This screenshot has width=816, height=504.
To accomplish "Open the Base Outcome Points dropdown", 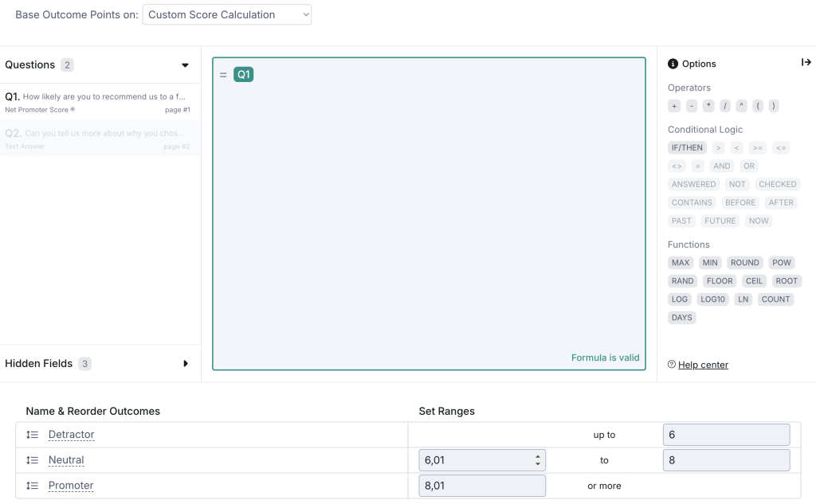I will click(227, 14).
